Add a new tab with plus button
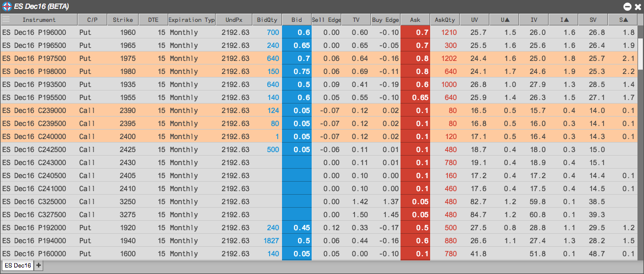 point(39,265)
